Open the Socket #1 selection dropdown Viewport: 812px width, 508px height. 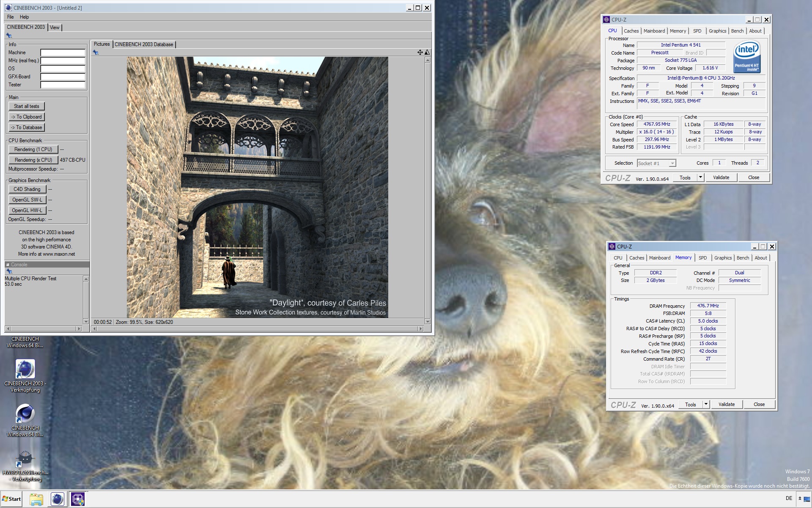pos(672,163)
